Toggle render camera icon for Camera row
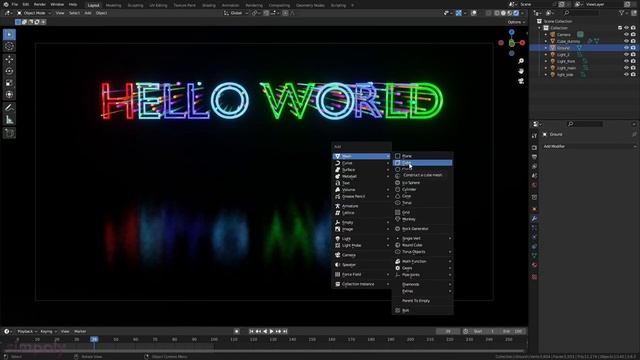 [x=633, y=35]
